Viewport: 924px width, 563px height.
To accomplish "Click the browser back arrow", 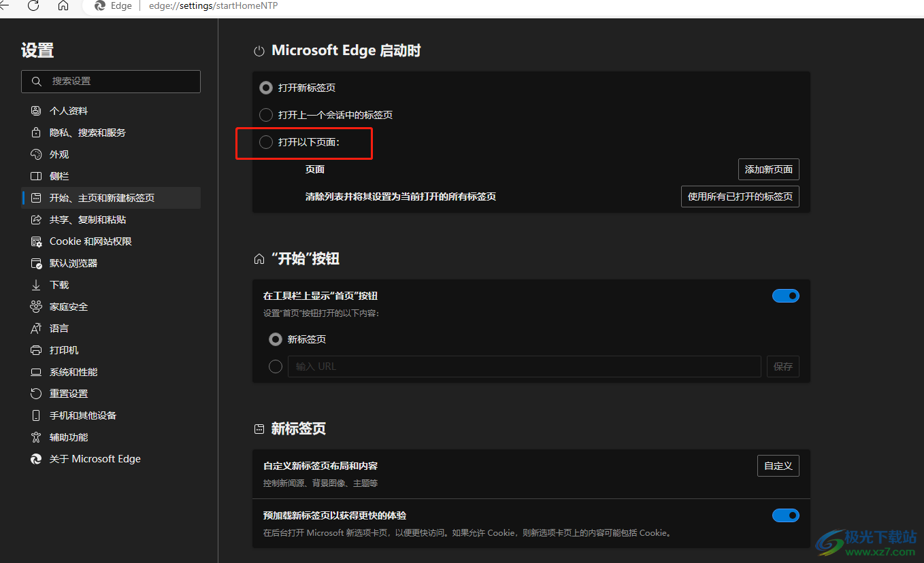I will (x=4, y=5).
